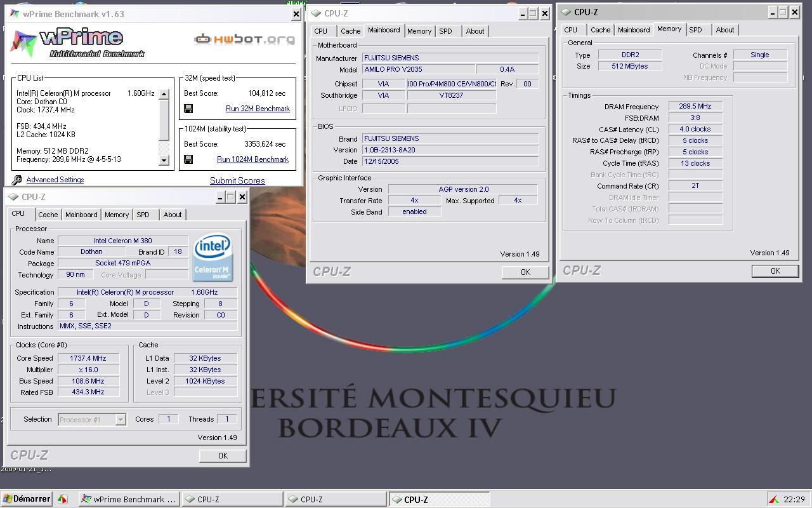Close the wPrime Benchmark window
This screenshot has width=812, height=508.
click(296, 14)
